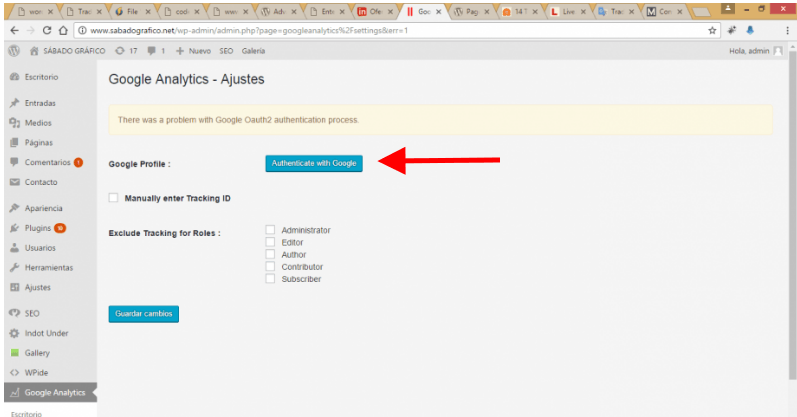
Task: Open the SEO item in admin bar
Action: point(226,51)
